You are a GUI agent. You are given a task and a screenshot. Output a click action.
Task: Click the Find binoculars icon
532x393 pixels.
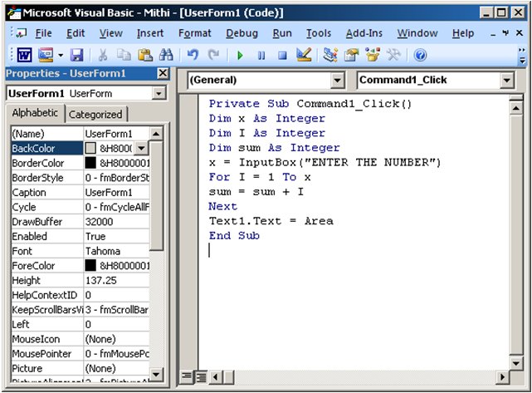166,56
